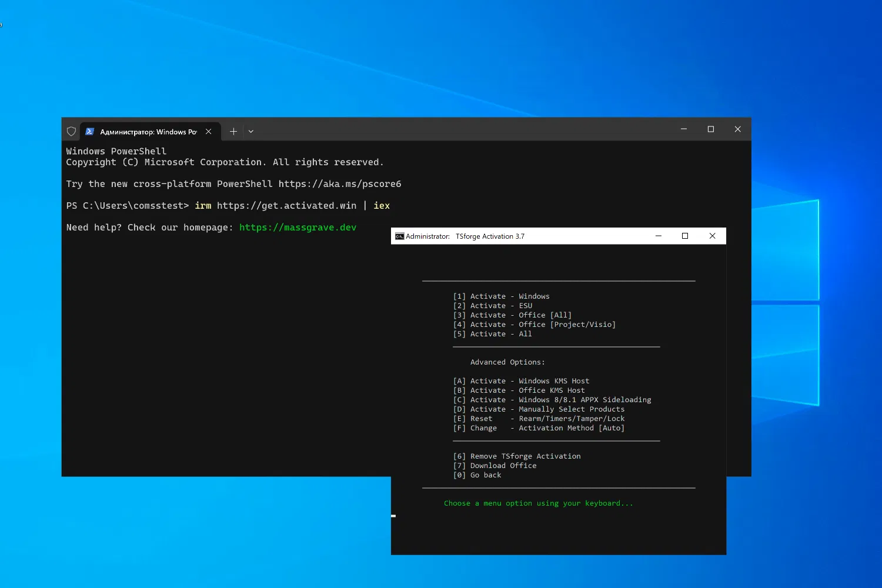Click '[F] Change - Activation Method [Auto]' line
Viewport: 882px width, 588px height.
coord(539,428)
